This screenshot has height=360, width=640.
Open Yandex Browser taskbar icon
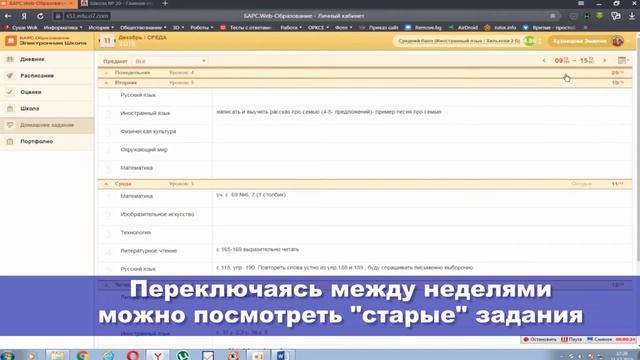[158, 356]
